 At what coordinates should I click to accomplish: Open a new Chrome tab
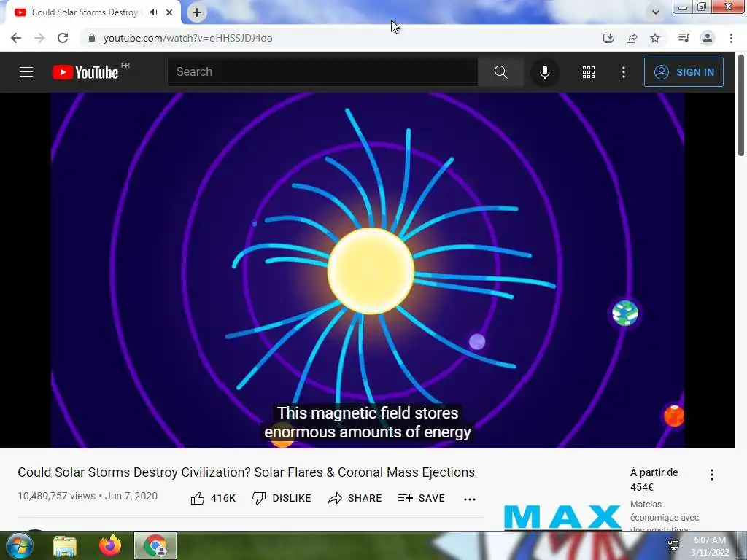click(x=197, y=12)
